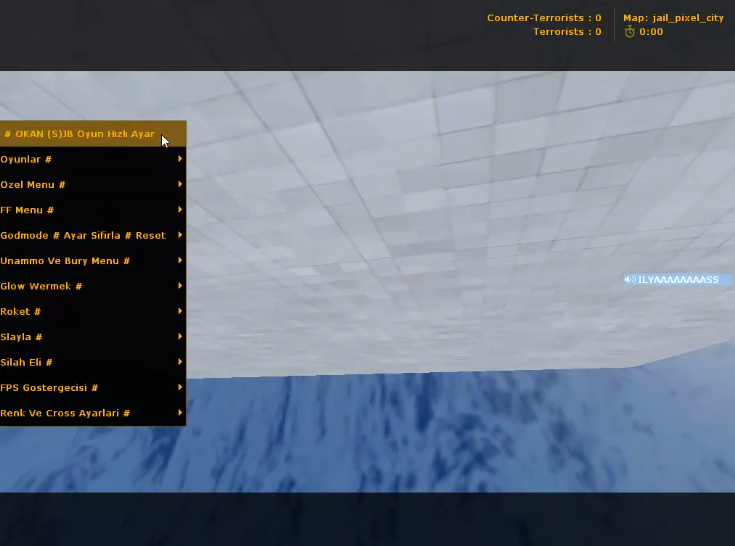Click the OKAN (S)JB menu title header
The image size is (735, 546).
coord(93,134)
